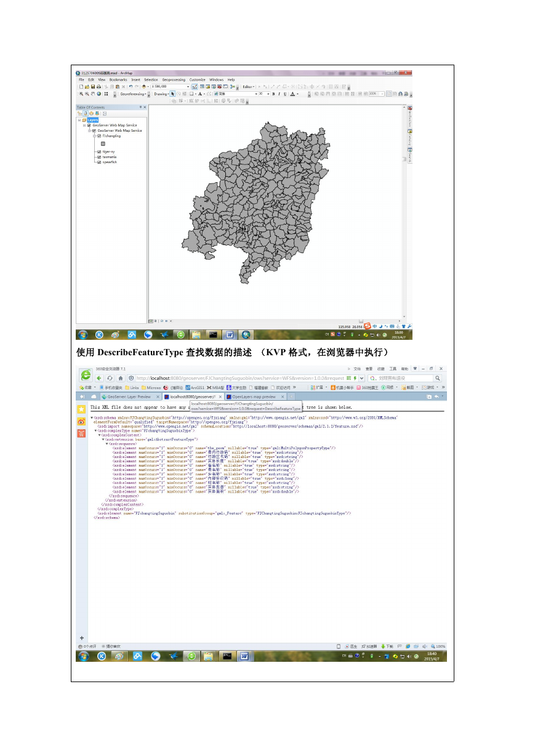Select the black arrow Select Elements tool

click(172, 94)
